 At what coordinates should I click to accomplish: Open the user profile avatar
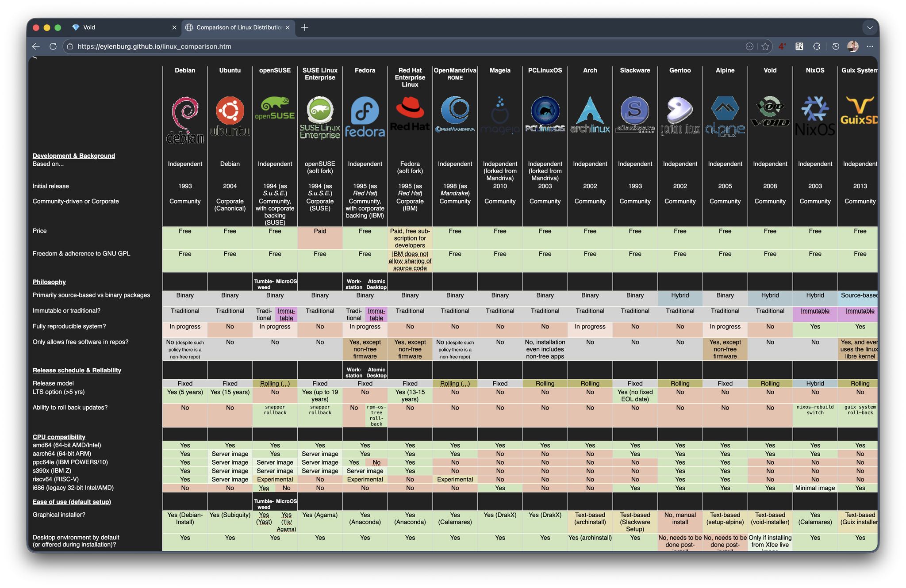pos(853,46)
